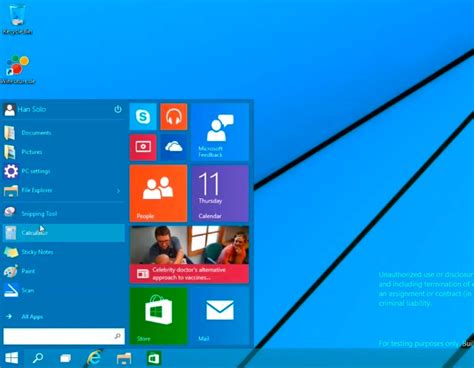
Task: Click the Windows Start button on taskbar
Action: coord(12,358)
